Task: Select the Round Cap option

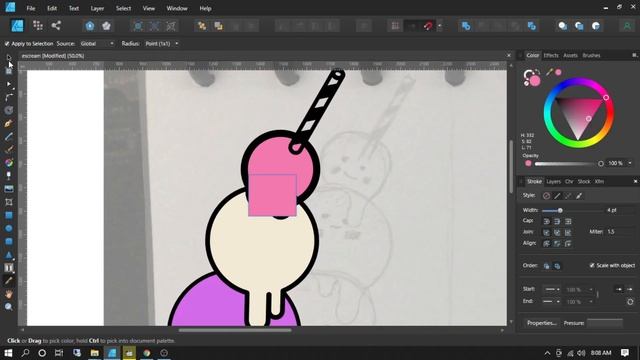Action: 547,221
